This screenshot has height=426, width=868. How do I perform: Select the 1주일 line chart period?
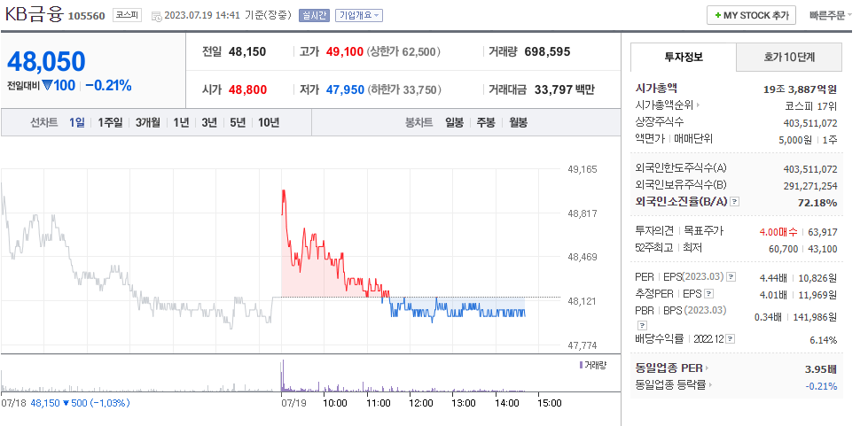(x=110, y=123)
